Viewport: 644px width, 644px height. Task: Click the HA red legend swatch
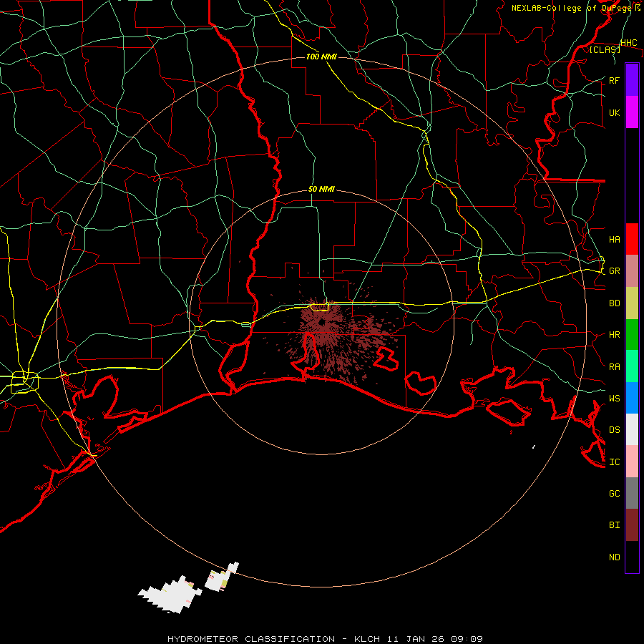click(x=632, y=239)
